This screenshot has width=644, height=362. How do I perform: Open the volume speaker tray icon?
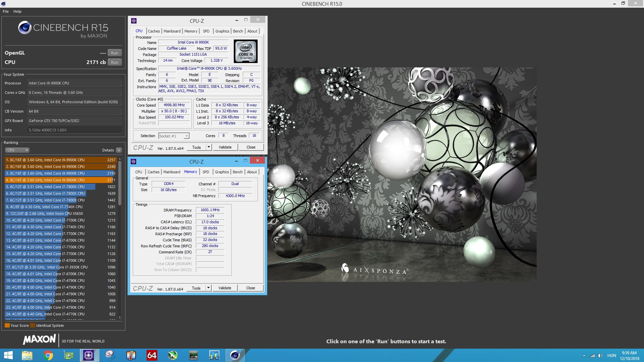point(600,356)
